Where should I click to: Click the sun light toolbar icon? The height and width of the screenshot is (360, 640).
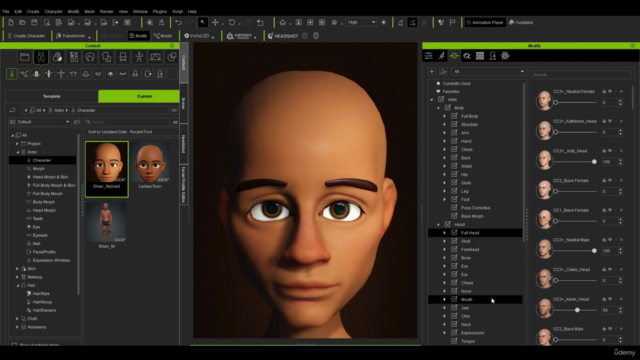[x=384, y=22]
